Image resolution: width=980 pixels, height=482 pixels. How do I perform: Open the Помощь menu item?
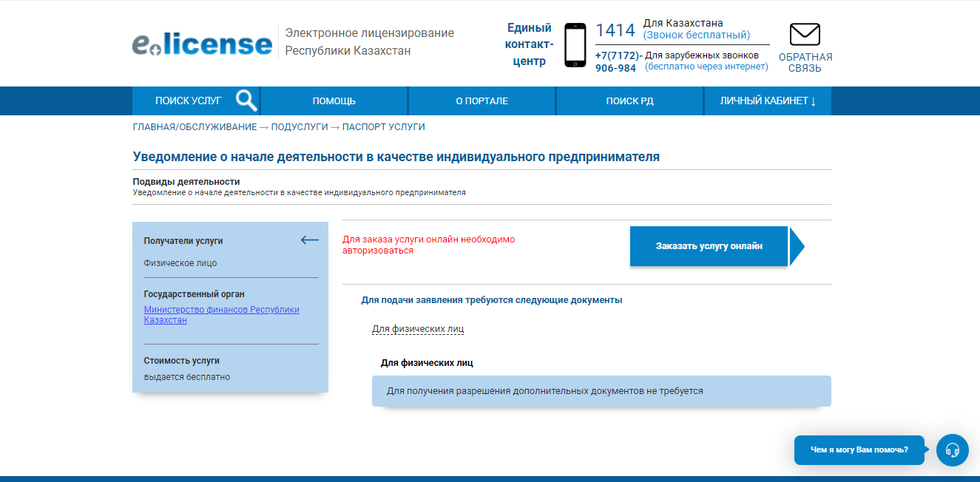point(334,101)
